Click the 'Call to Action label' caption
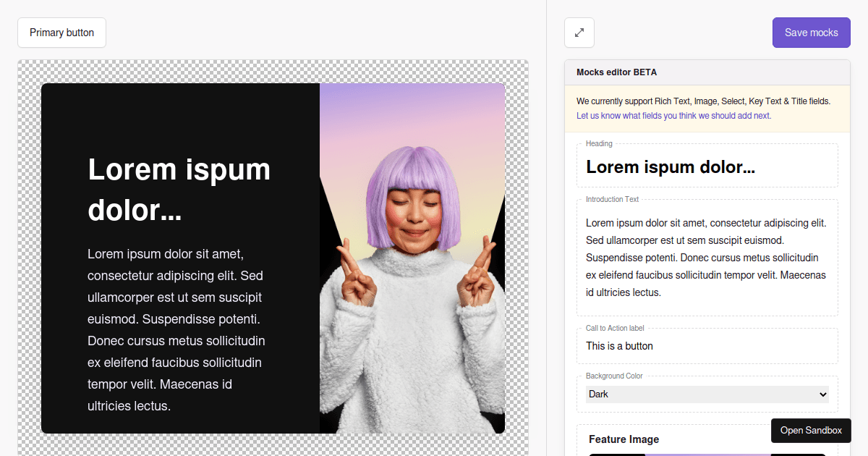Image resolution: width=868 pixels, height=456 pixels. pos(615,328)
